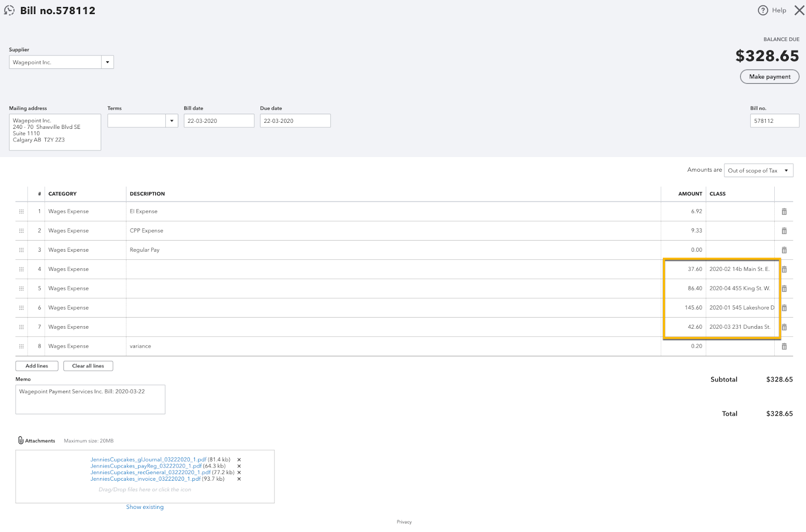Click Clear all lines button
Viewport: 806px width, 532px height.
pos(88,366)
